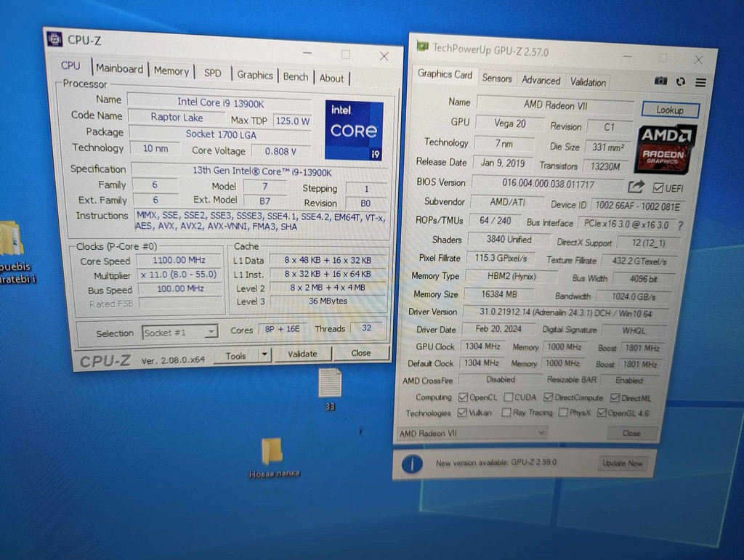Toggle the PhysX checkbox

pyautogui.click(x=563, y=413)
